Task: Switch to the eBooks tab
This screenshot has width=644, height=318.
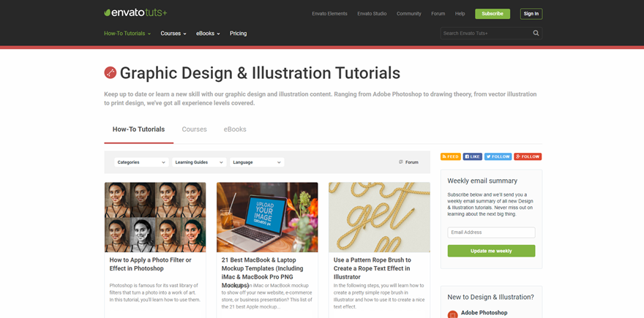Action: [x=235, y=129]
